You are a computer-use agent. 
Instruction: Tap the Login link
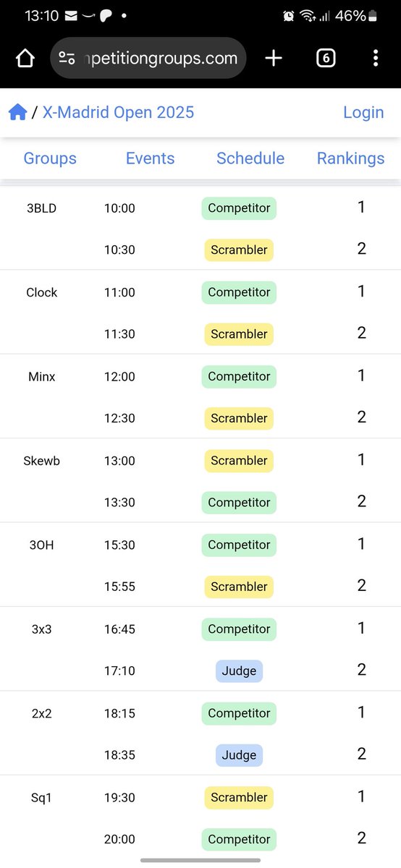click(363, 112)
